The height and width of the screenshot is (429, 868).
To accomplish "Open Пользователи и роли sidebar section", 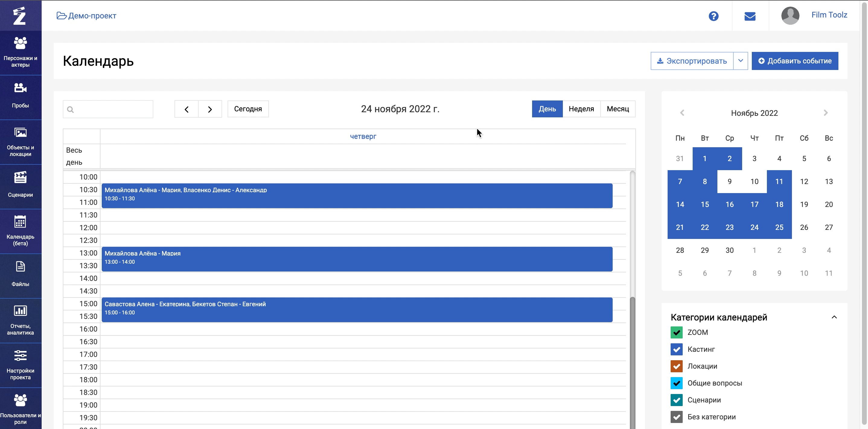I will click(21, 409).
